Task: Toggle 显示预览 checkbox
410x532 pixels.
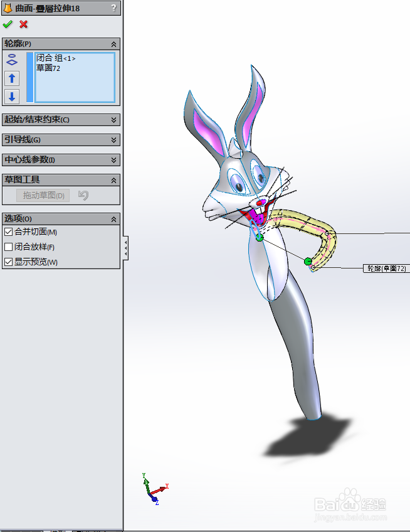Action: 9,262
